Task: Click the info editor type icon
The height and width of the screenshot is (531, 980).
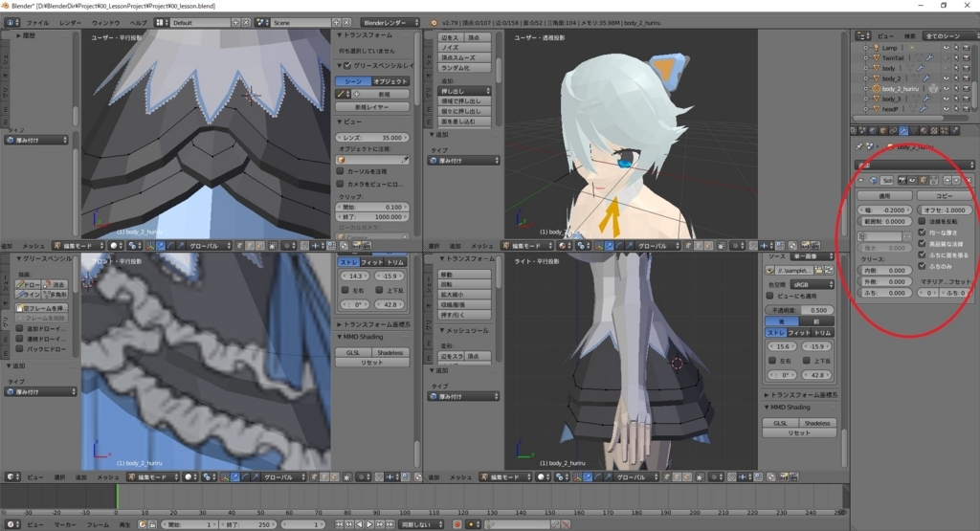Action: (x=11, y=23)
